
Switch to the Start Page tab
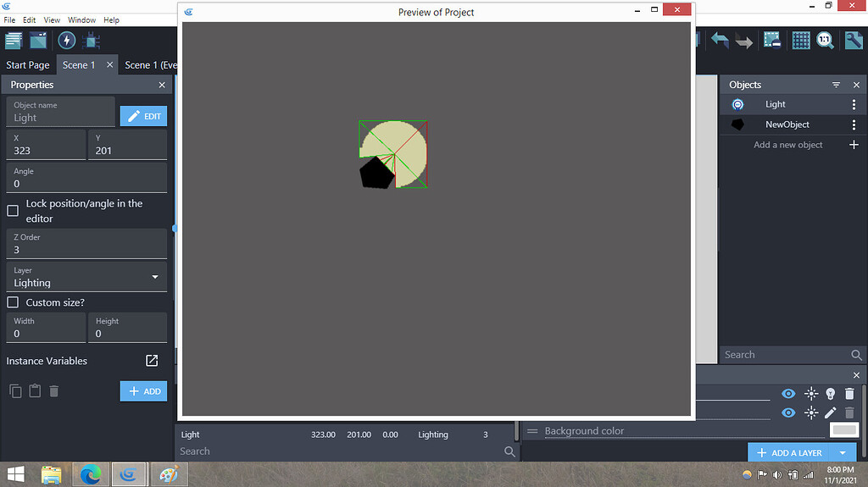click(28, 64)
